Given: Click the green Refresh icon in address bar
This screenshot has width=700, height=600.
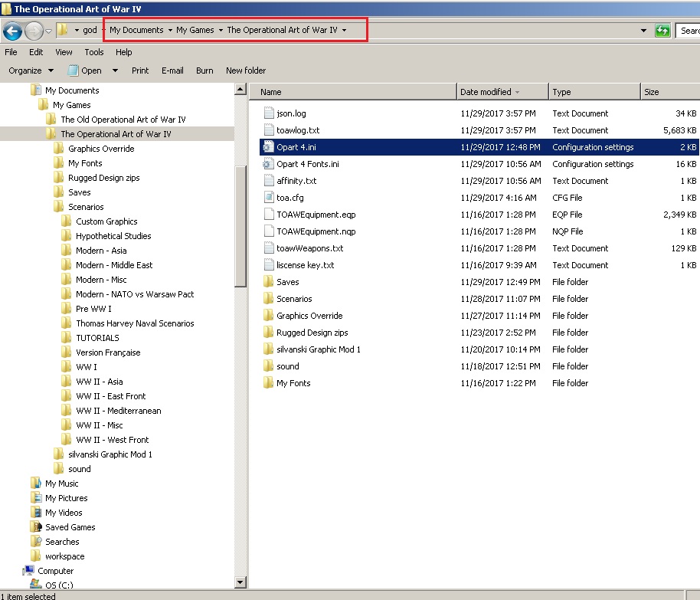Looking at the screenshot, I should pyautogui.click(x=662, y=31).
